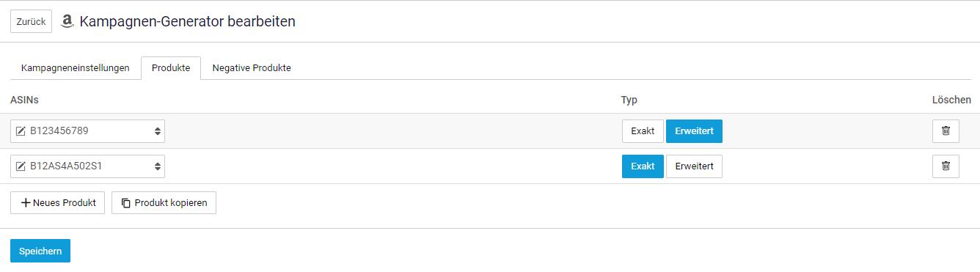Delete the B12AS4A502S1 product row
Viewport: 980px width, 272px height.
946,166
